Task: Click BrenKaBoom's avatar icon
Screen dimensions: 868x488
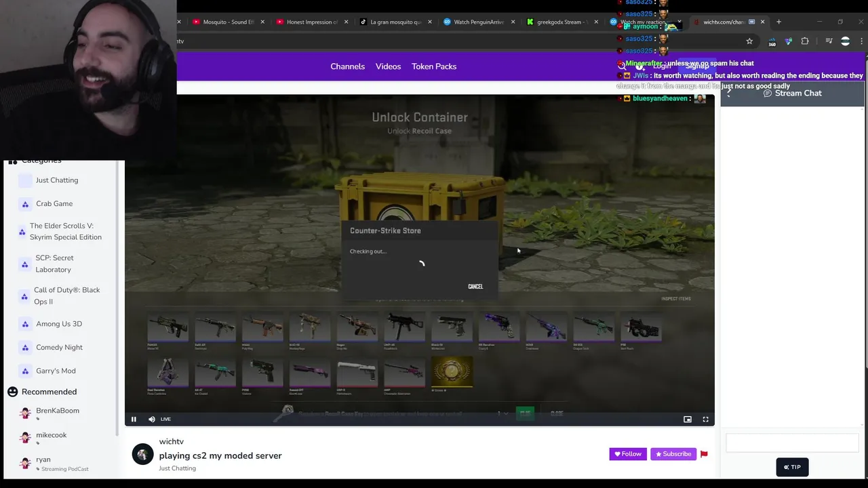Action: (25, 413)
